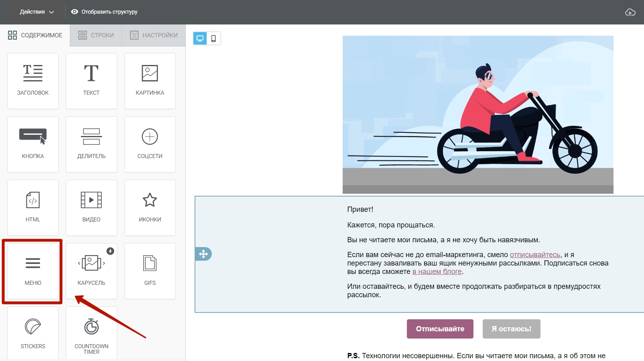
Task: Select the Соцсети social block
Action: [150, 144]
